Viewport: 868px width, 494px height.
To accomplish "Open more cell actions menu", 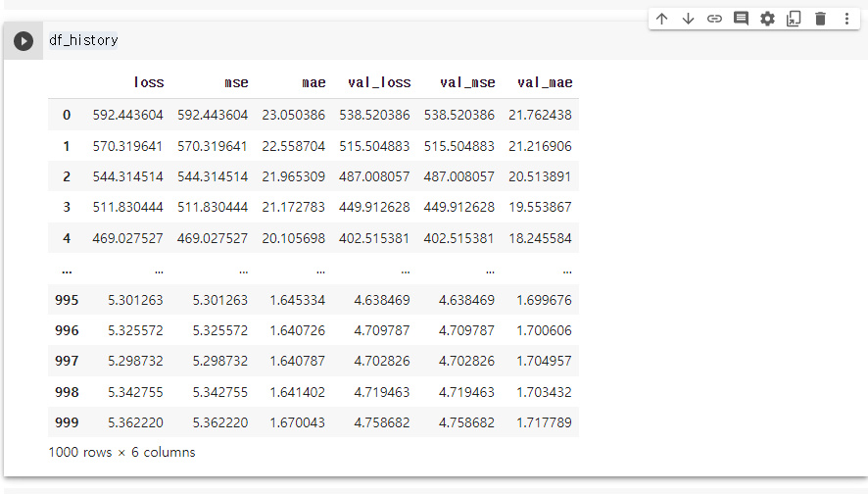I will click(x=847, y=19).
